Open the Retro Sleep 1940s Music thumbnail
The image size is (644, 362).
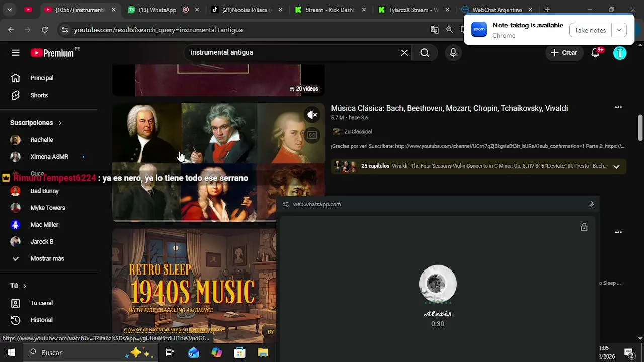point(194,286)
